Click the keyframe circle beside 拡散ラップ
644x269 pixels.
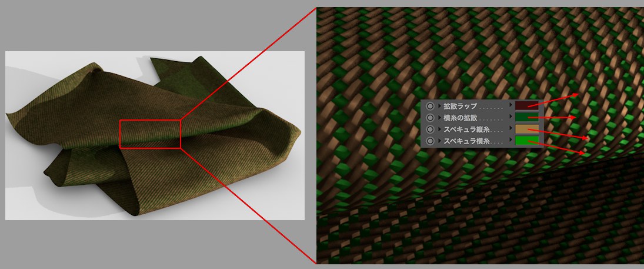pos(431,106)
